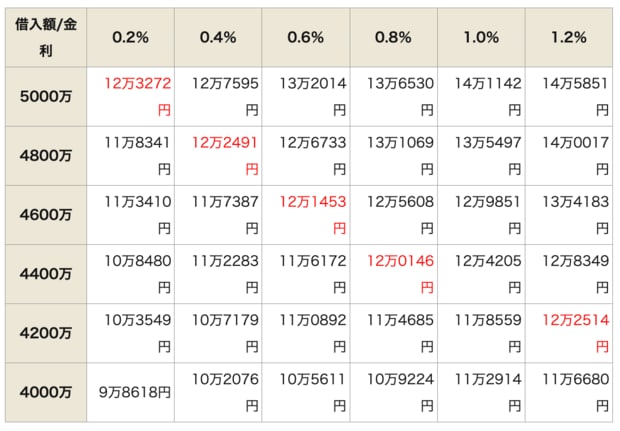
Task: Click the 借入額/金利 corner header
Action: pos(46,38)
